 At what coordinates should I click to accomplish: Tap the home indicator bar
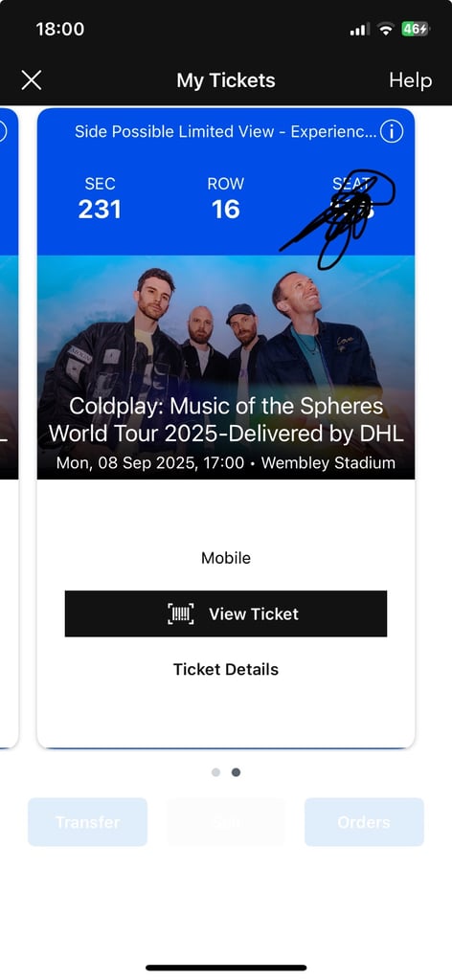tap(226, 968)
